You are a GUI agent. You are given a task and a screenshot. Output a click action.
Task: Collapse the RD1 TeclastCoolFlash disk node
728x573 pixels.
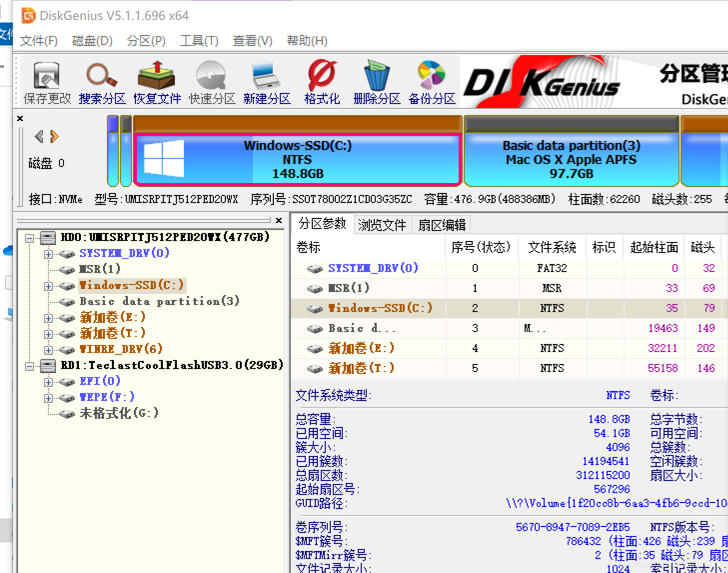(x=29, y=366)
